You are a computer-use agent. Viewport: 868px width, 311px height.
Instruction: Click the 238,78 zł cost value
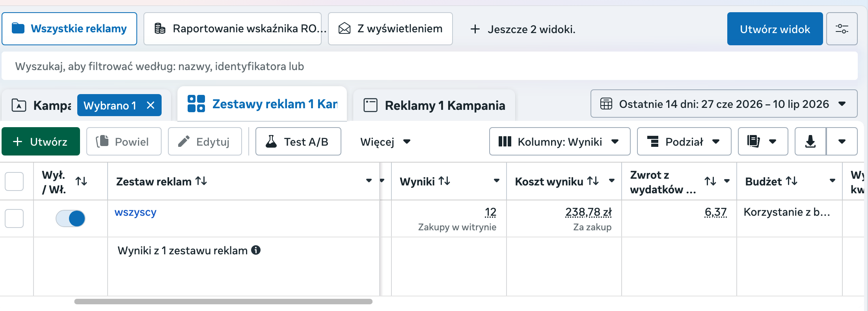pos(589,212)
